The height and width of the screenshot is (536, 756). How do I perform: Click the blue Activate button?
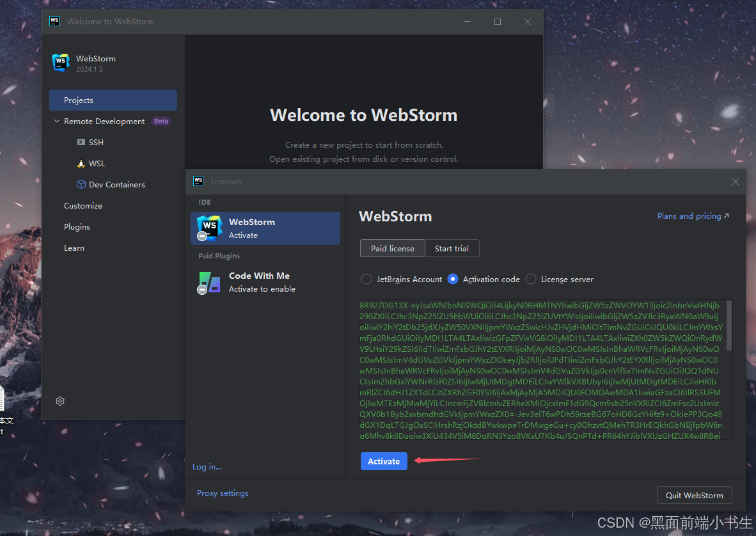pyautogui.click(x=384, y=461)
